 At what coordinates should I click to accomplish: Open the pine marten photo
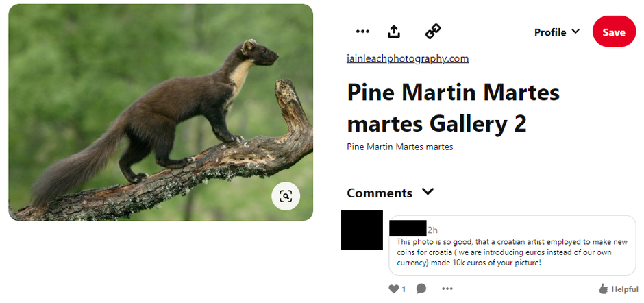[160, 112]
